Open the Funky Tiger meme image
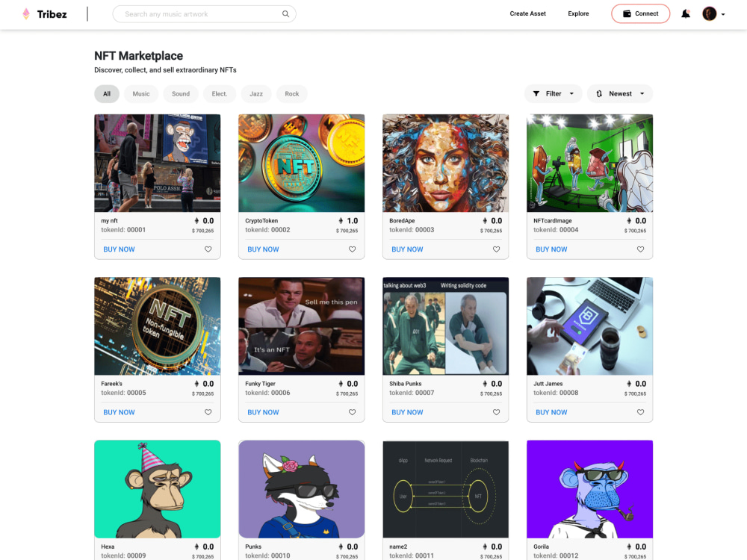 [302, 326]
